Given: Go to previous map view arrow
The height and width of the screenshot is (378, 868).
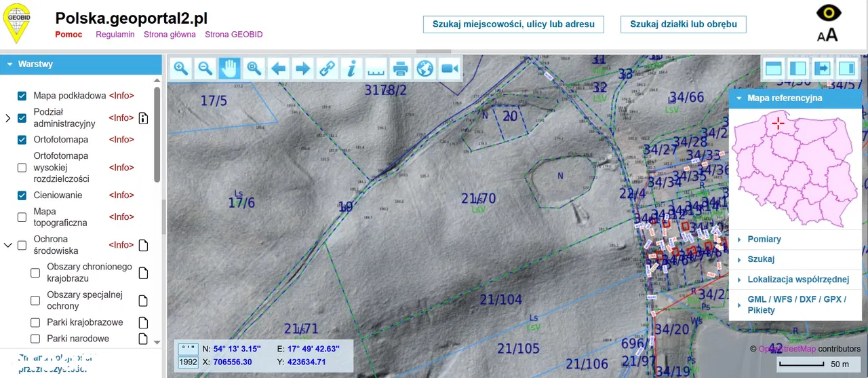Looking at the screenshot, I should coord(278,68).
